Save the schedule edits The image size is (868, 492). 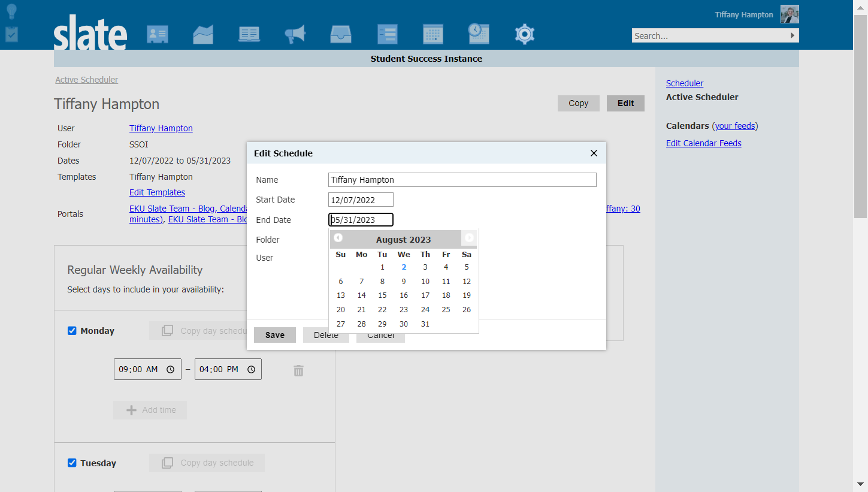click(x=275, y=335)
